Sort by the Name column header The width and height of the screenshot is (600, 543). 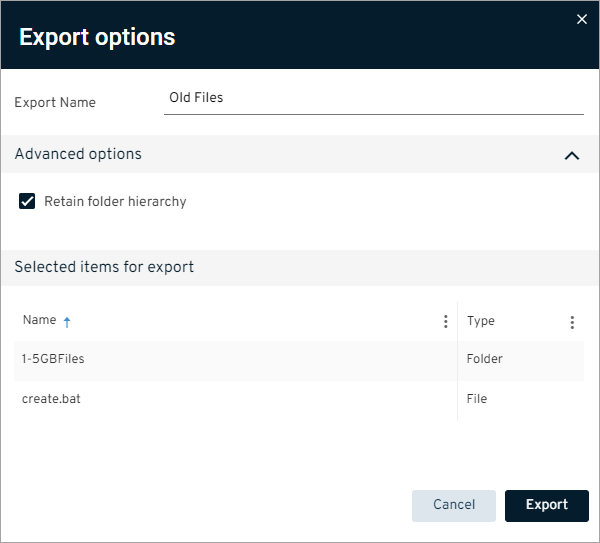pyautogui.click(x=39, y=320)
